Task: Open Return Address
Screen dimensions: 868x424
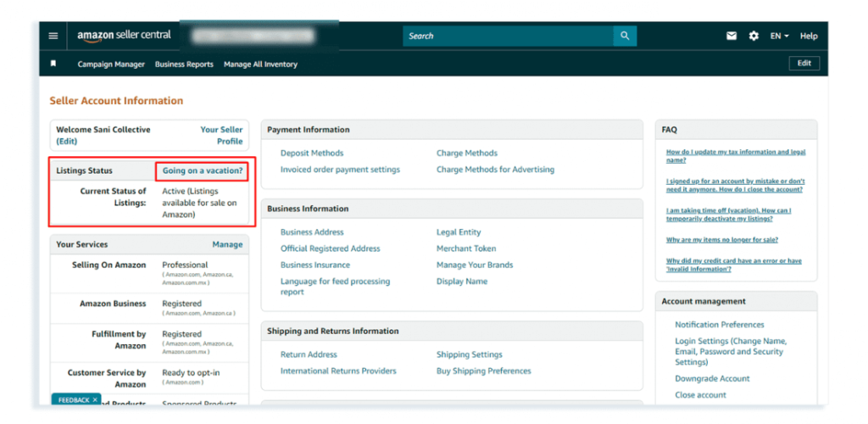Action: point(309,354)
